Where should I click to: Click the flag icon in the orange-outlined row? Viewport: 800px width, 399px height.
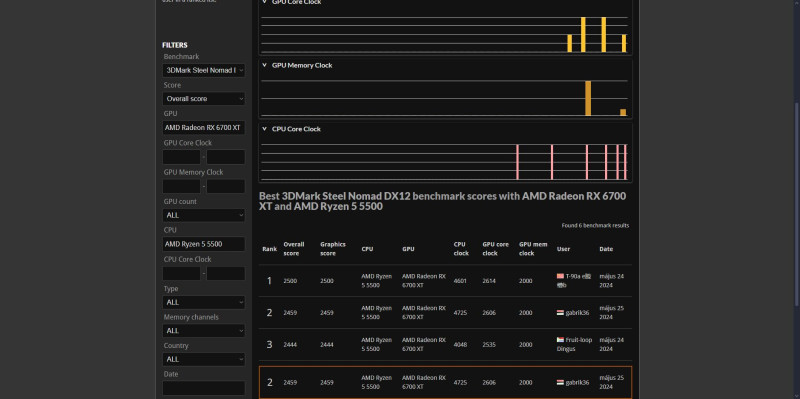(x=560, y=383)
